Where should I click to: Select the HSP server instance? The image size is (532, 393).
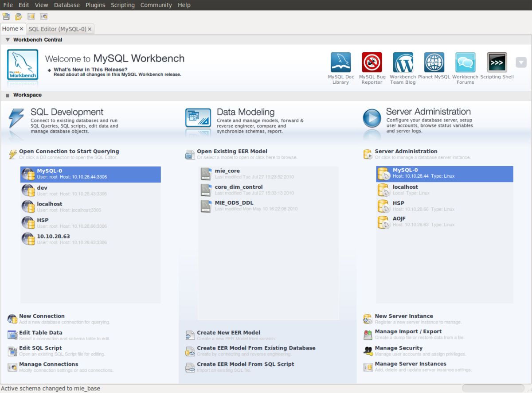(x=445, y=206)
